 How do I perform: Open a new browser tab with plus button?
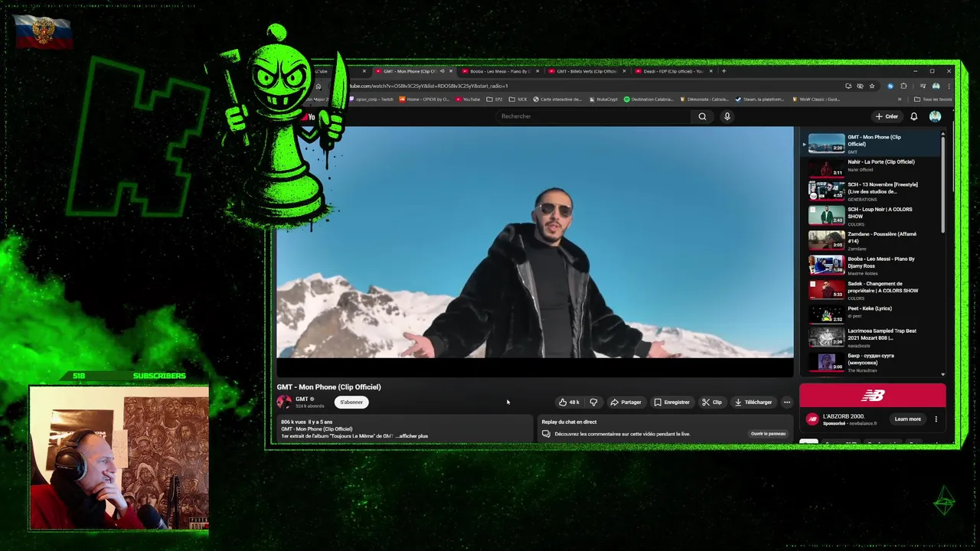724,71
